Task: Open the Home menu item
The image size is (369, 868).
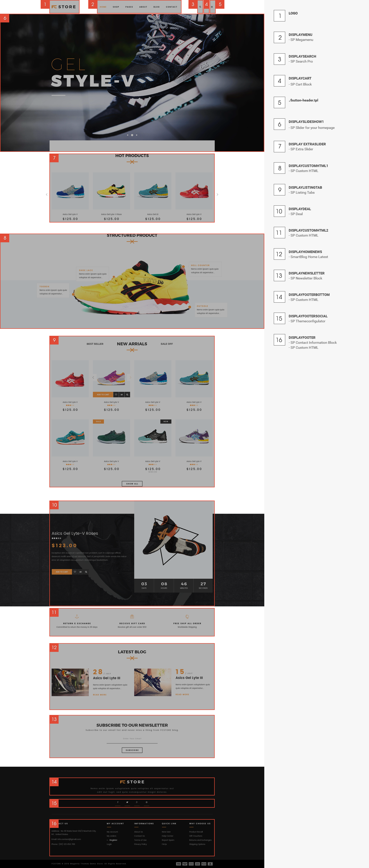Action: [x=103, y=7]
